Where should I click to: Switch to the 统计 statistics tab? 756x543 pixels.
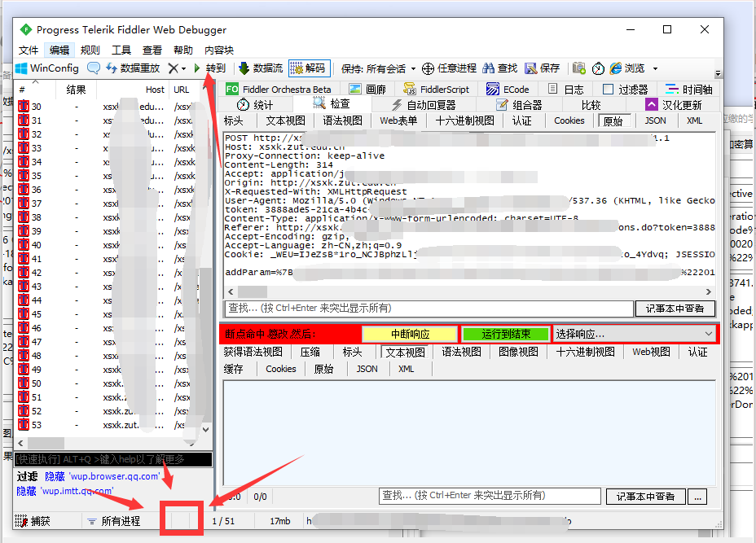255,104
